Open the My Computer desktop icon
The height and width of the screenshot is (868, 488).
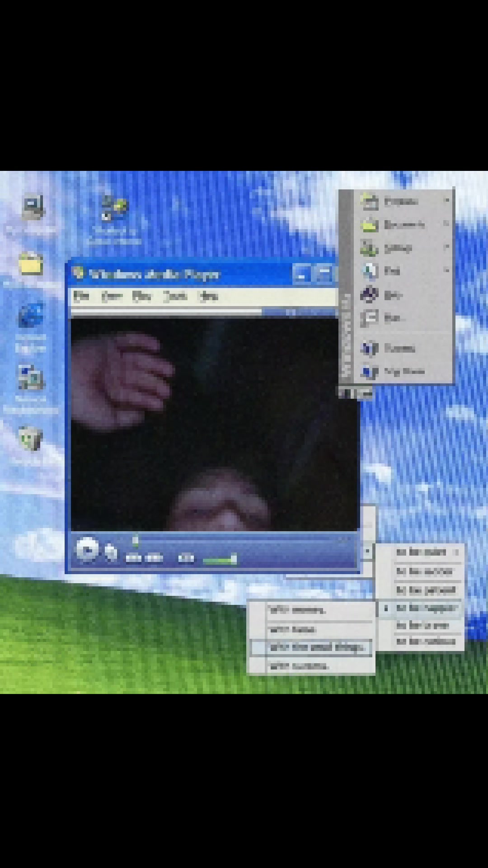(x=33, y=207)
